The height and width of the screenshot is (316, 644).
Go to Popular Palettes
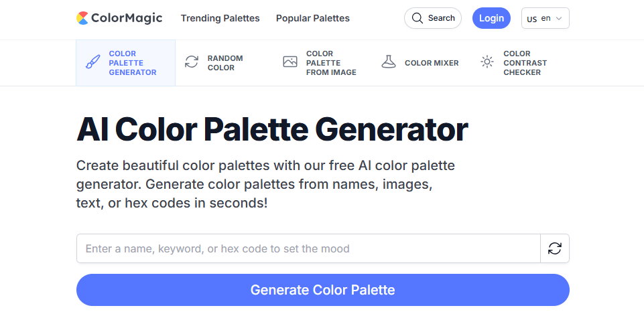[312, 18]
